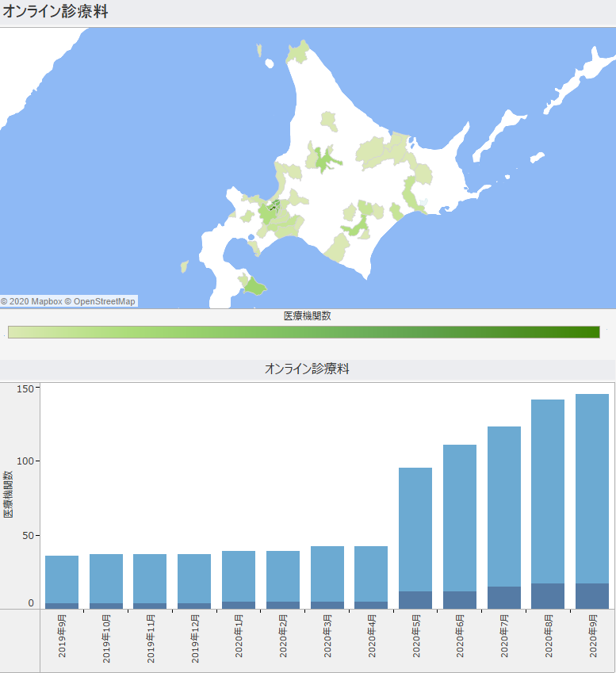The image size is (616, 673).
Task: Click the light blue 2019年9月 bar
Action: [62, 579]
